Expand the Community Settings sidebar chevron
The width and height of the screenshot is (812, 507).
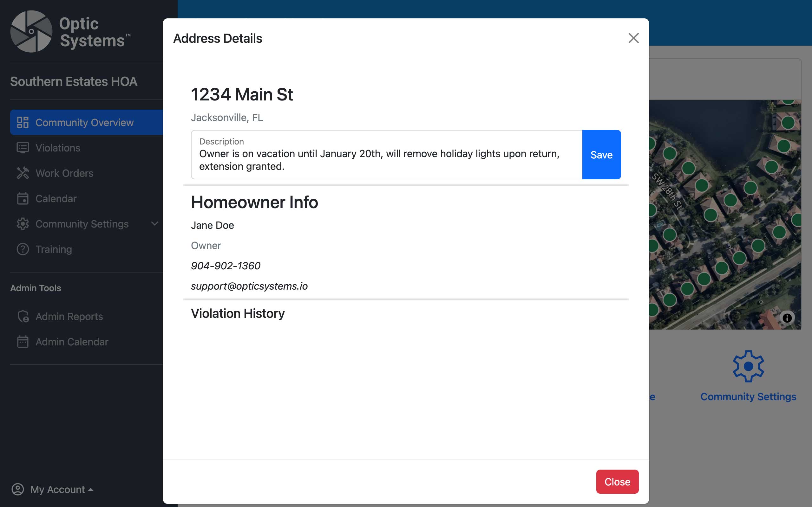pos(154,224)
